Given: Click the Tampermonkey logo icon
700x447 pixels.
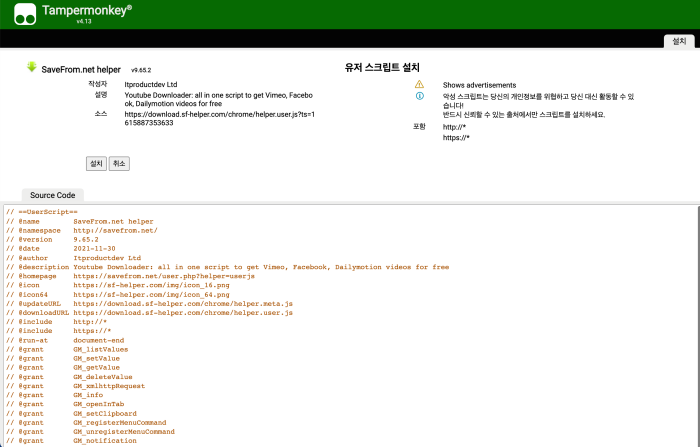Looking at the screenshot, I should coord(25,14).
